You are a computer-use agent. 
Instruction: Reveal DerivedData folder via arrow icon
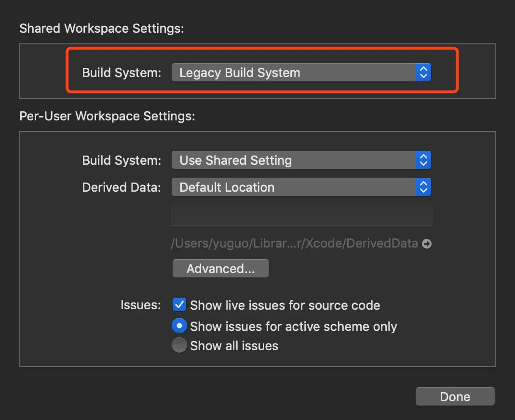(427, 243)
